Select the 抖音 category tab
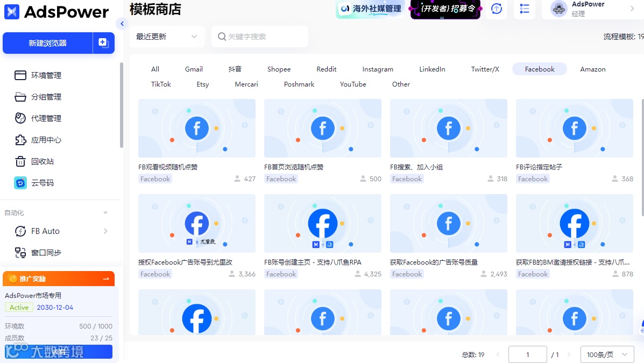Viewport: 644px width, 363px height. click(x=235, y=69)
